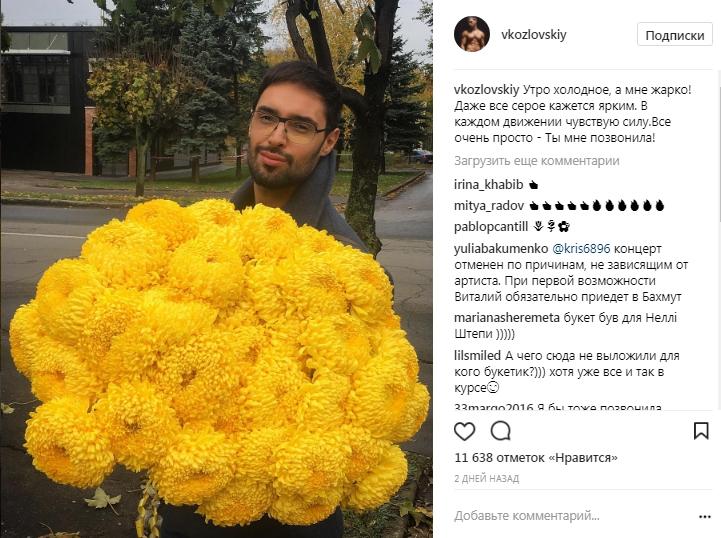This screenshot has width=721, height=538.
Task: Open yuliabakumenko commenter profile
Action: tap(501, 249)
